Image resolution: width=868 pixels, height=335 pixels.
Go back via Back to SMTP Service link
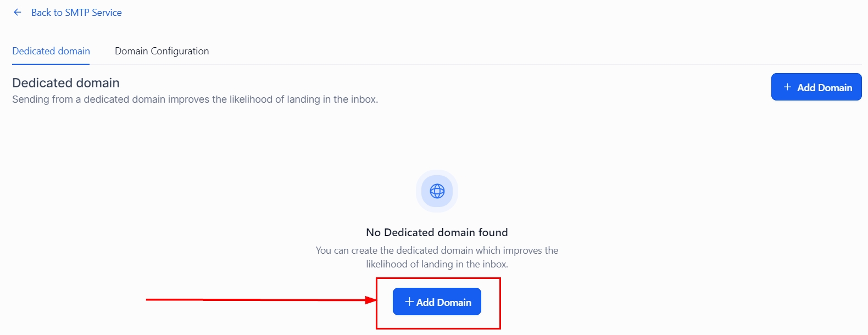click(76, 13)
